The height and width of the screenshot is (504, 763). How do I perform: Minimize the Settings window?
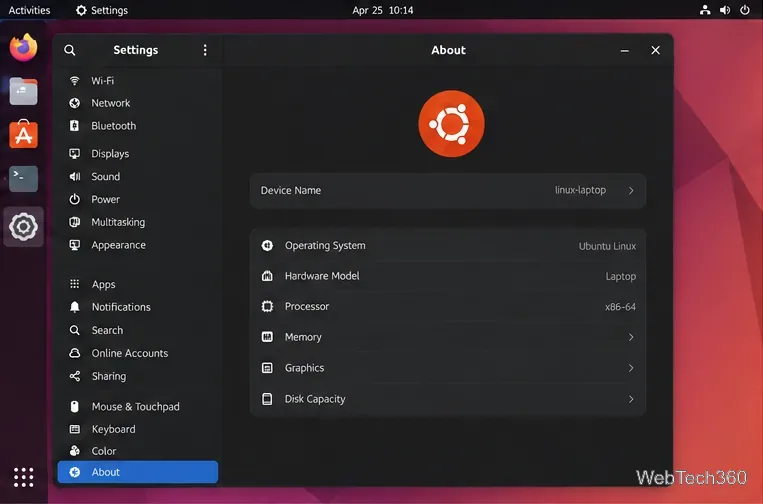click(x=625, y=51)
